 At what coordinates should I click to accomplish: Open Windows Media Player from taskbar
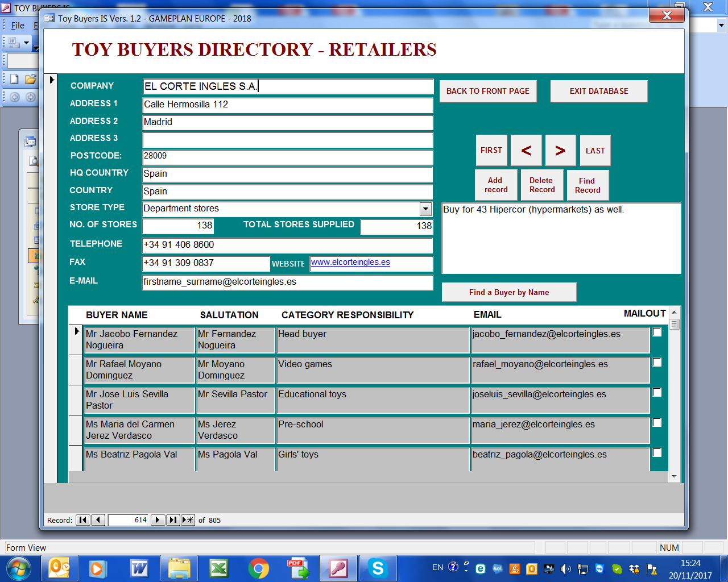tap(99, 568)
